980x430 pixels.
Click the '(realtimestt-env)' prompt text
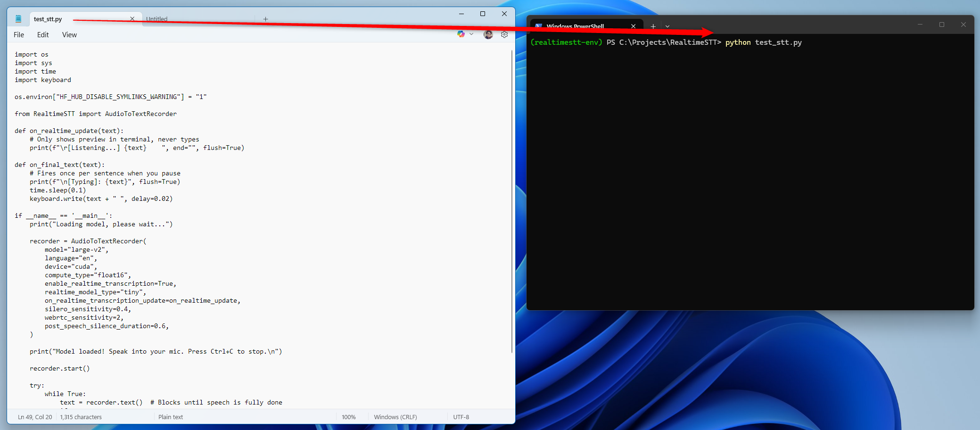click(566, 42)
